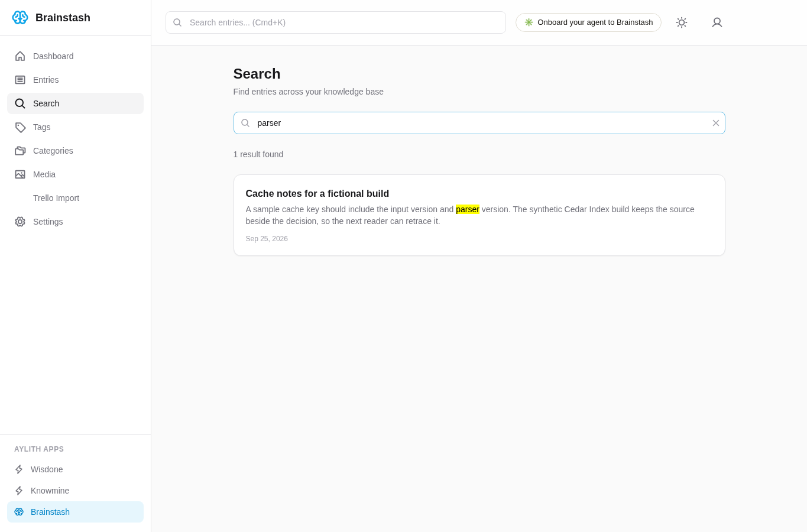Click the Categories folders icon
The height and width of the screenshot is (532, 807).
click(20, 151)
